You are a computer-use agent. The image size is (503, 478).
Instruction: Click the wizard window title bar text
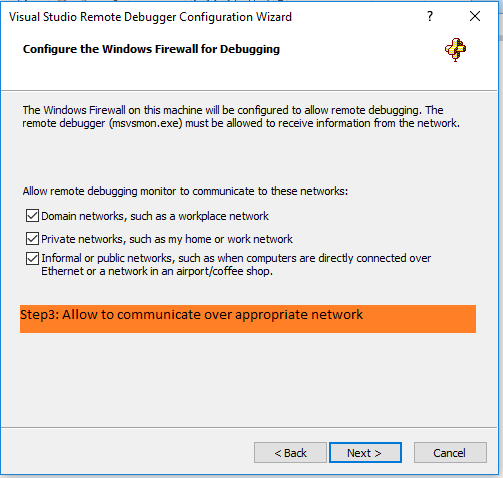point(150,17)
